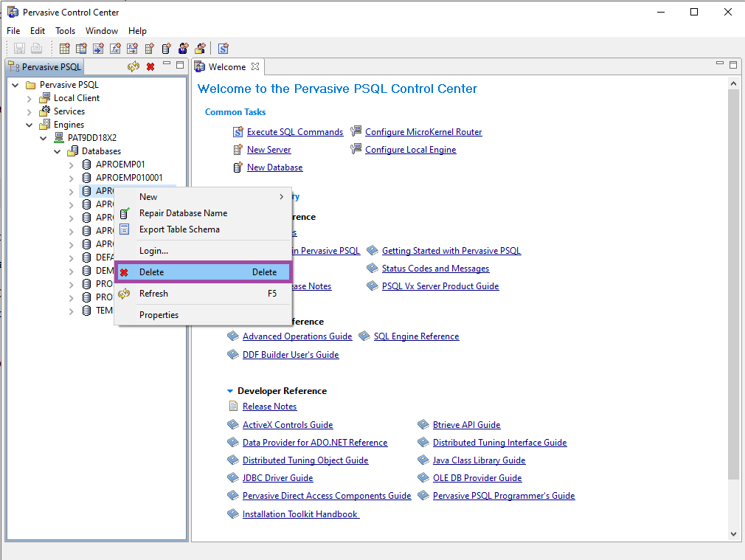
Task: Open the Configure Local Engine link
Action: point(411,149)
